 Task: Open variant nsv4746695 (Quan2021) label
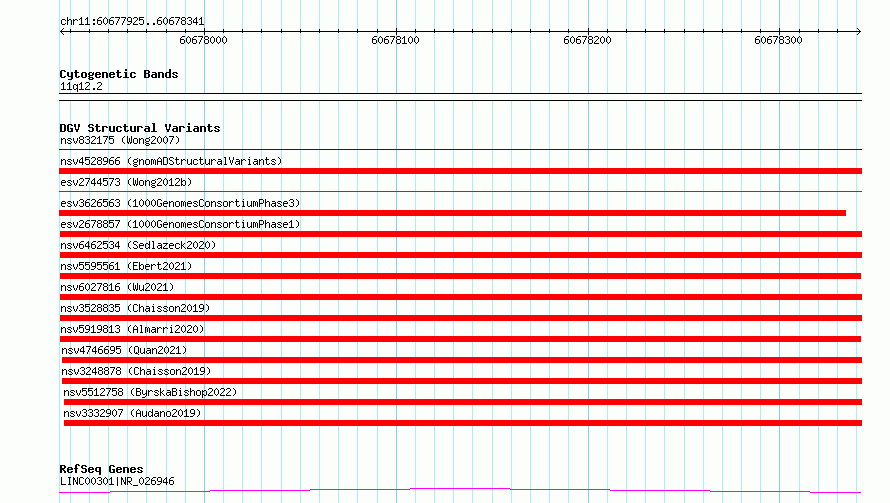(x=124, y=350)
